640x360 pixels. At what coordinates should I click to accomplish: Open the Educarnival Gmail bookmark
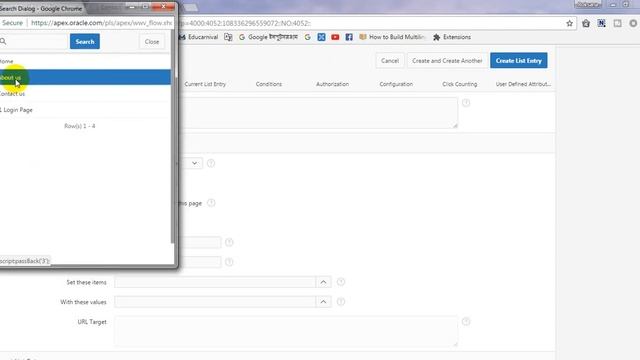[x=199, y=37]
